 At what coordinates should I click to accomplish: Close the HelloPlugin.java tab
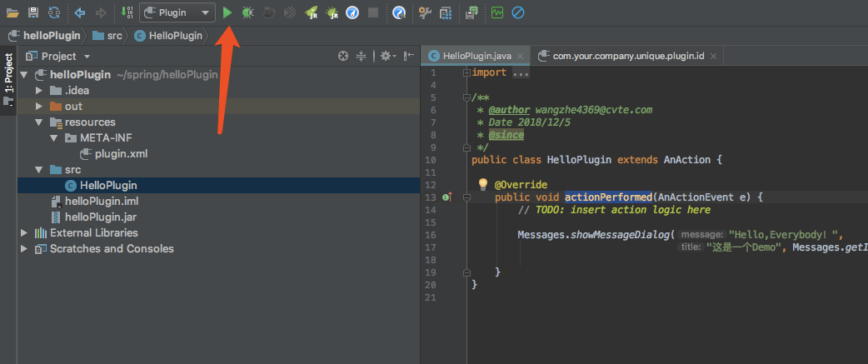click(x=520, y=57)
